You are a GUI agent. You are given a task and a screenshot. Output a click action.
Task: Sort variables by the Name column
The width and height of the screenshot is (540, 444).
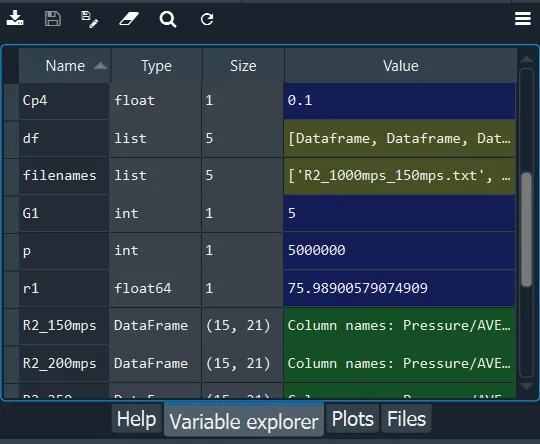tap(64, 65)
